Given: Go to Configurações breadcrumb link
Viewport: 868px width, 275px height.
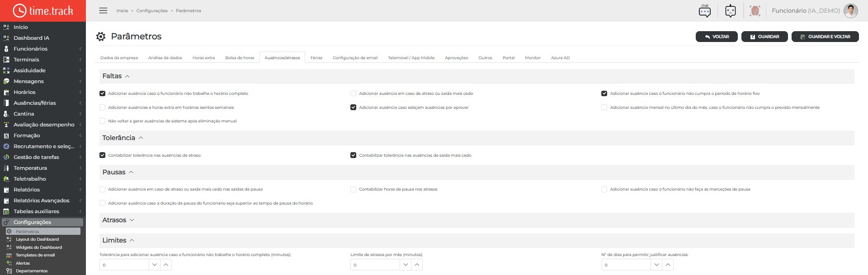Looking at the screenshot, I should coord(152,11).
